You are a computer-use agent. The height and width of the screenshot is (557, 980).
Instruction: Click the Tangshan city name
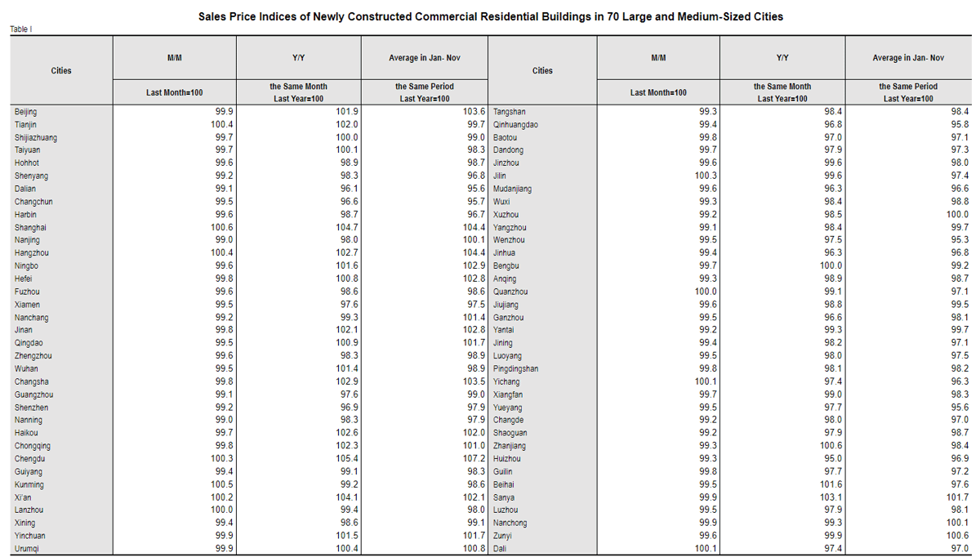point(510,112)
